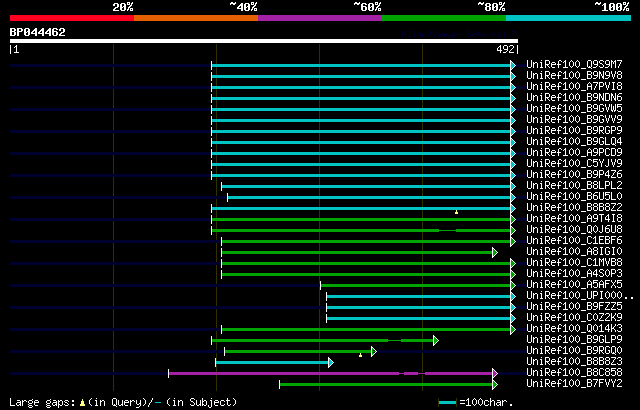Screen dimensions: 640x410
Task: Open the UniRef100_B9N9V8 hit
Action: [x=574, y=75]
